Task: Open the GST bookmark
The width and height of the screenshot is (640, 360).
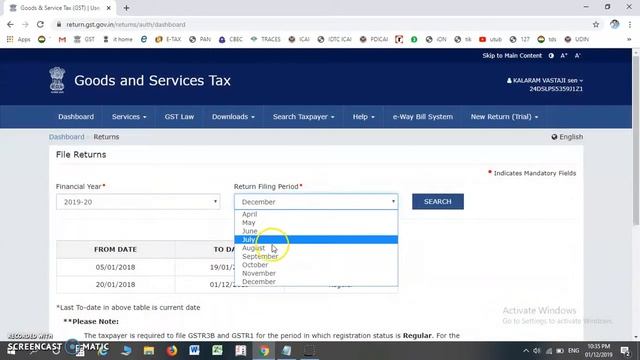Action: [x=84, y=39]
